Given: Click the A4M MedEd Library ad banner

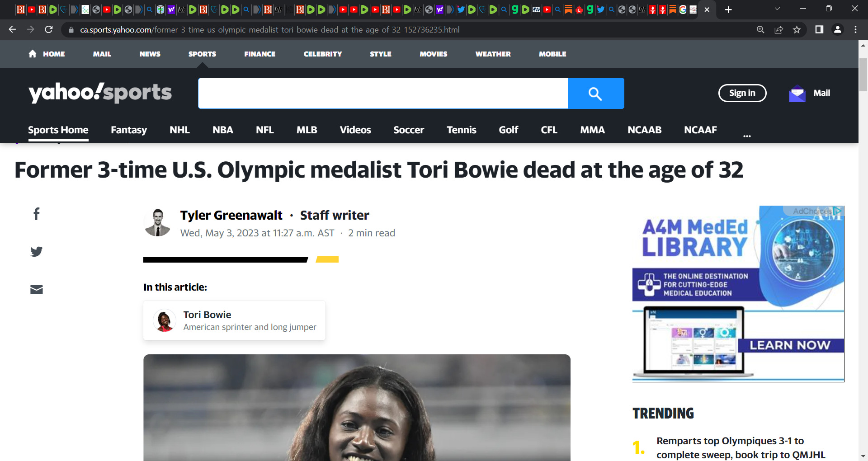Looking at the screenshot, I should [x=738, y=294].
